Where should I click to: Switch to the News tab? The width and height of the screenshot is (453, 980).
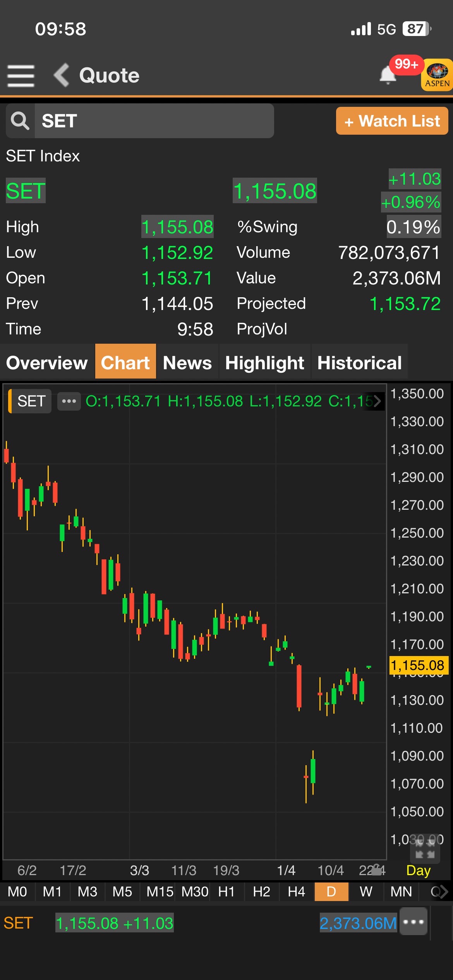[187, 363]
